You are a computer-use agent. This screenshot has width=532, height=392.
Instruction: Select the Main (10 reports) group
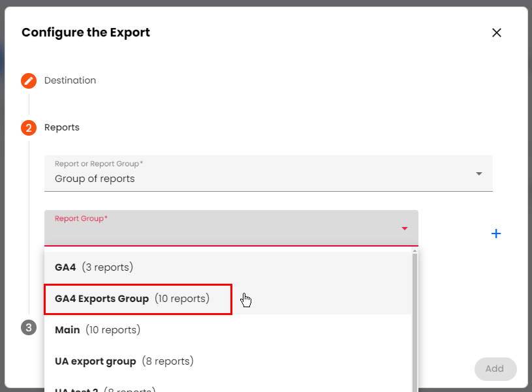coord(97,330)
